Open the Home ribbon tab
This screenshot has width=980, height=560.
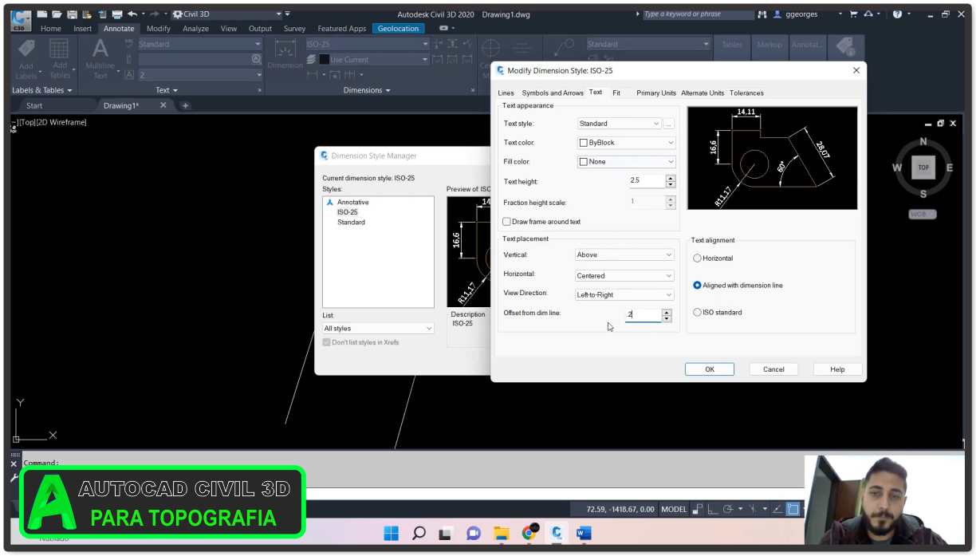51,29
